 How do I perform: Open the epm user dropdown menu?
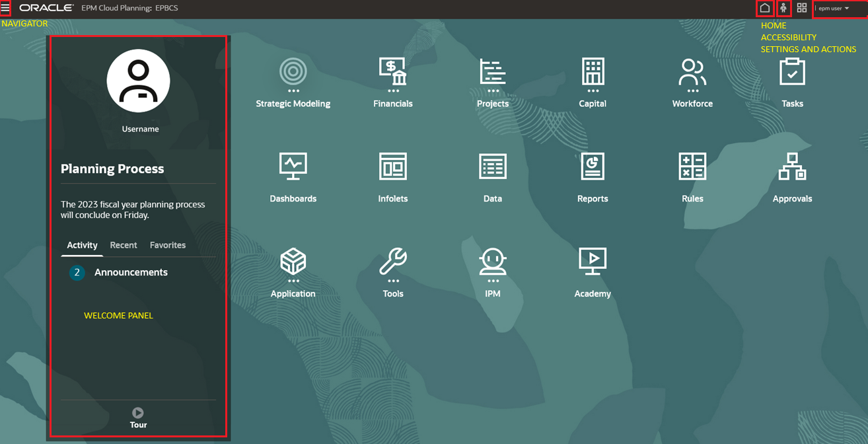[x=834, y=9]
